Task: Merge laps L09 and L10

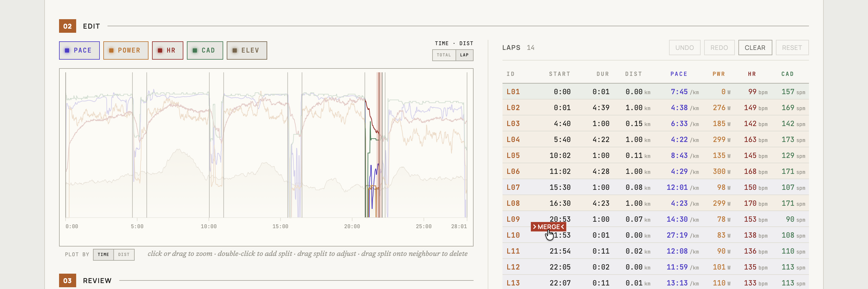Action: pyautogui.click(x=548, y=227)
